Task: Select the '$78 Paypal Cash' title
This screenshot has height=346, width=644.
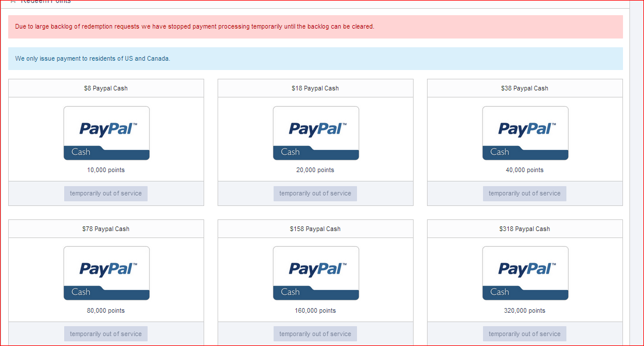Action: tap(106, 229)
